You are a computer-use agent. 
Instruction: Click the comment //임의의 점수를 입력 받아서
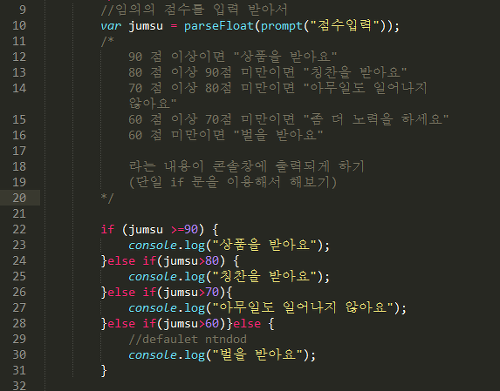pos(194,10)
